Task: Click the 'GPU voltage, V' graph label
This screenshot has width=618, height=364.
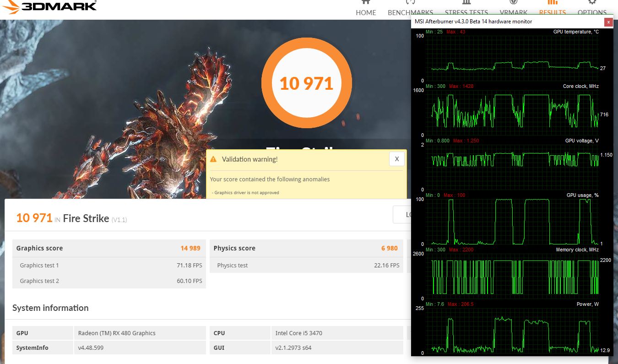Action: [582, 141]
